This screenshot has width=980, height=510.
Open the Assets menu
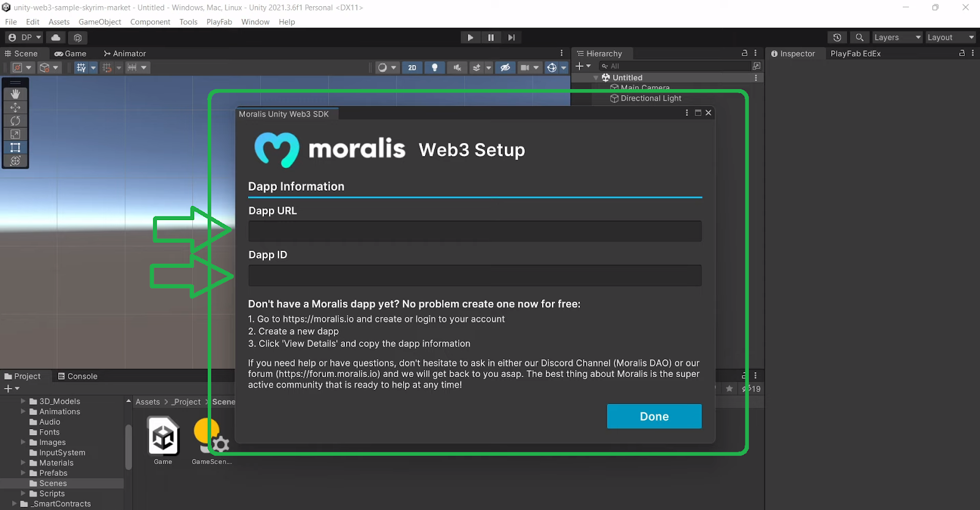[x=59, y=21]
